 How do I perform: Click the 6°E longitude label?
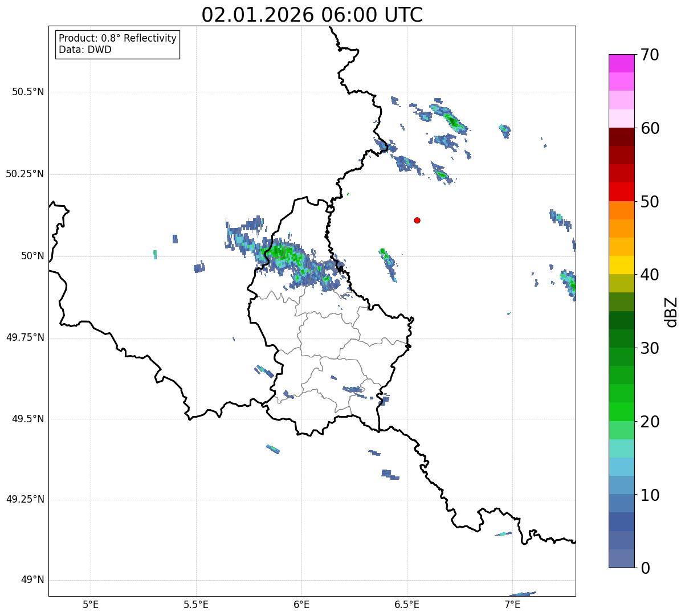301,604
